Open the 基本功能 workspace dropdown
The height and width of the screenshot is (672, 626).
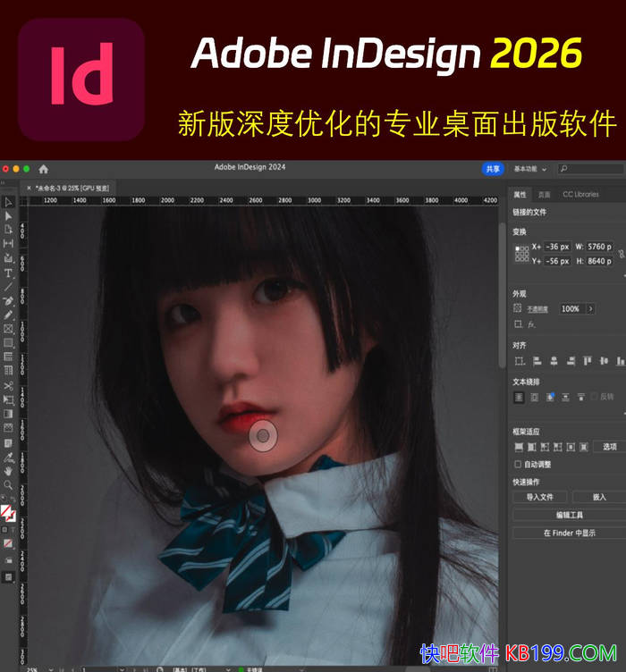tap(530, 169)
